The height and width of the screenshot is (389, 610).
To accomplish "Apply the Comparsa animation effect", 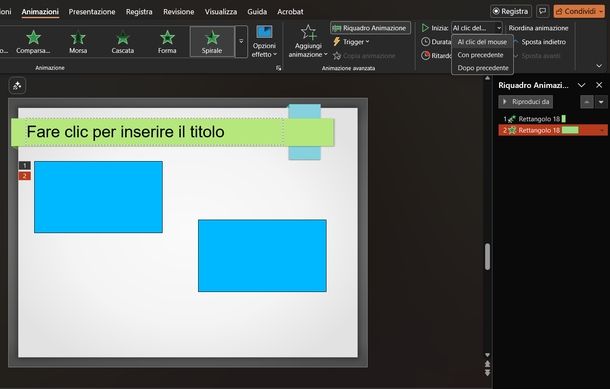I will click(x=33, y=42).
